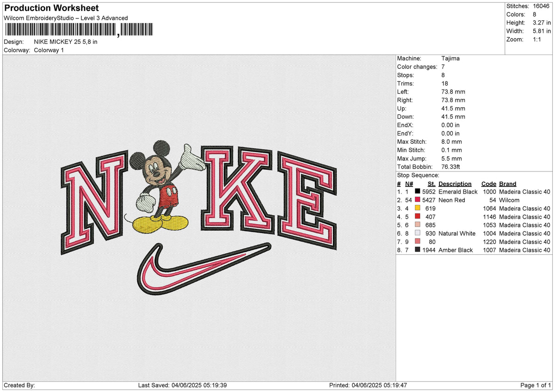Select thread code 1007

(x=489, y=250)
